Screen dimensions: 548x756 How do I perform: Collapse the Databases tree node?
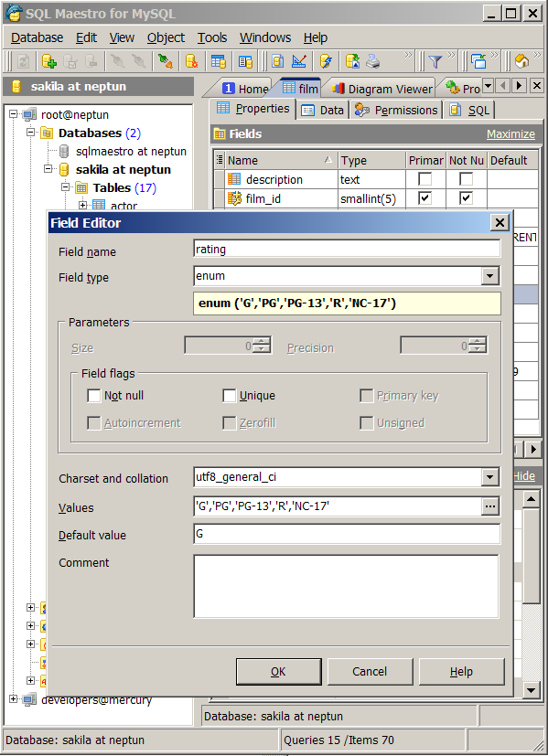[x=30, y=133]
